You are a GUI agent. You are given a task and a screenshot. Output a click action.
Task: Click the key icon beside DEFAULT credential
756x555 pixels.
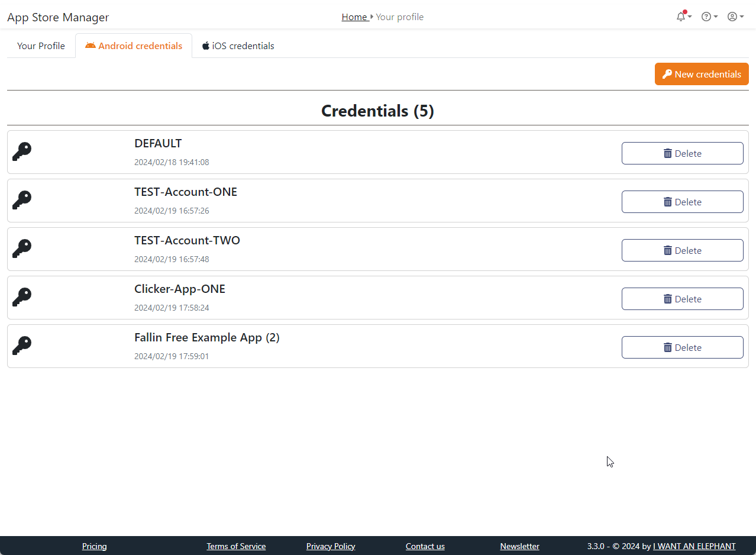click(x=22, y=152)
